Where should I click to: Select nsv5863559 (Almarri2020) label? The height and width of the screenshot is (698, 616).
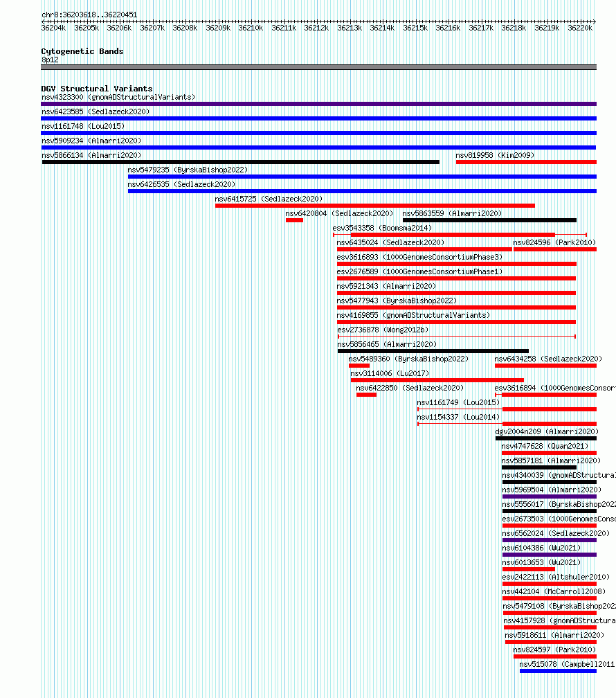[452, 214]
